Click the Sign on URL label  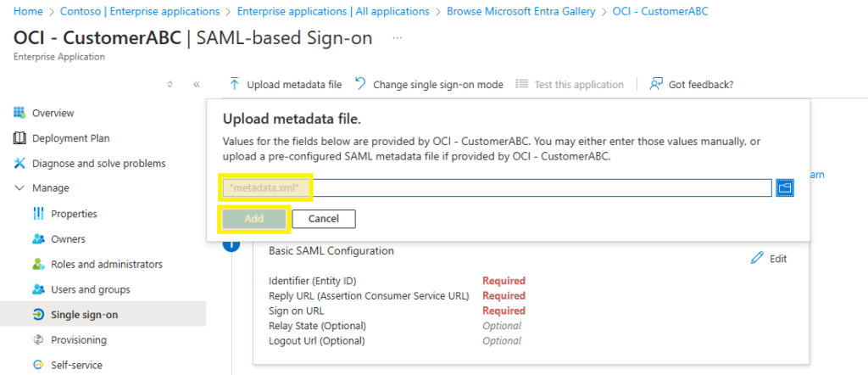click(296, 311)
